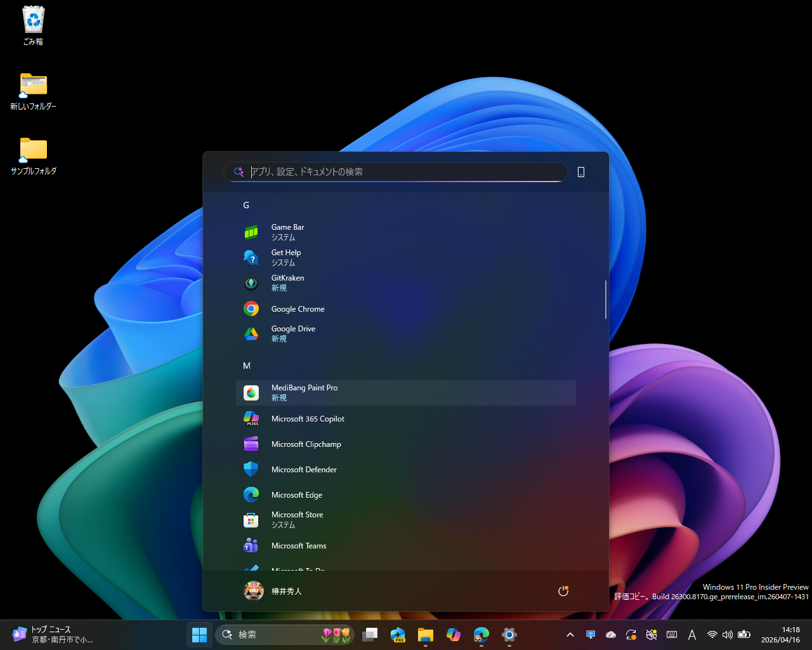Launch Microsoft Clipchamp

coord(406,444)
